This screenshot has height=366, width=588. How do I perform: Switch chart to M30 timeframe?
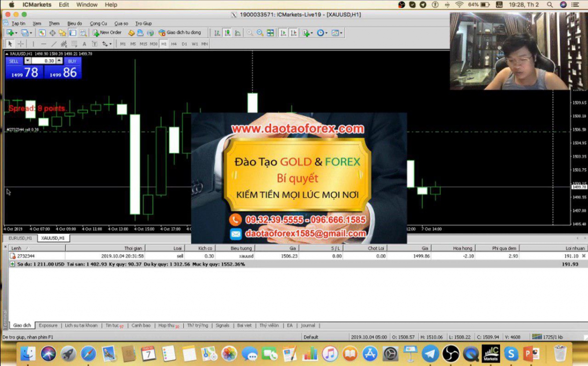154,44
